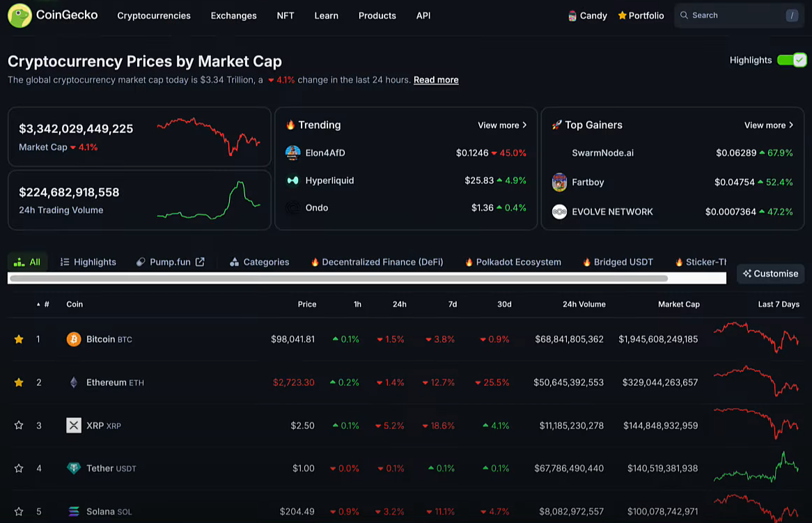The width and height of the screenshot is (812, 523).
Task: Click the Read more link
Action: click(x=436, y=80)
